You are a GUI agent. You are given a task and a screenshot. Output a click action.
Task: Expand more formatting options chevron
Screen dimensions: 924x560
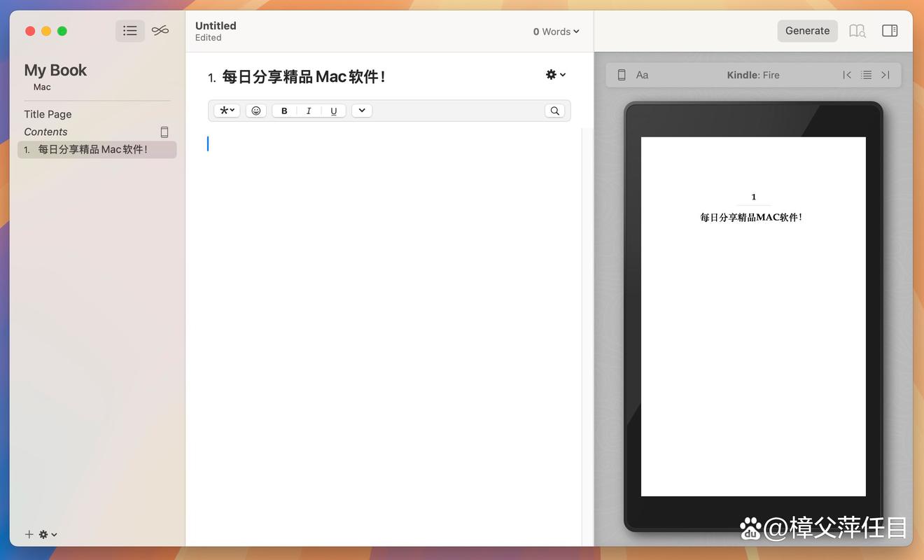[362, 111]
